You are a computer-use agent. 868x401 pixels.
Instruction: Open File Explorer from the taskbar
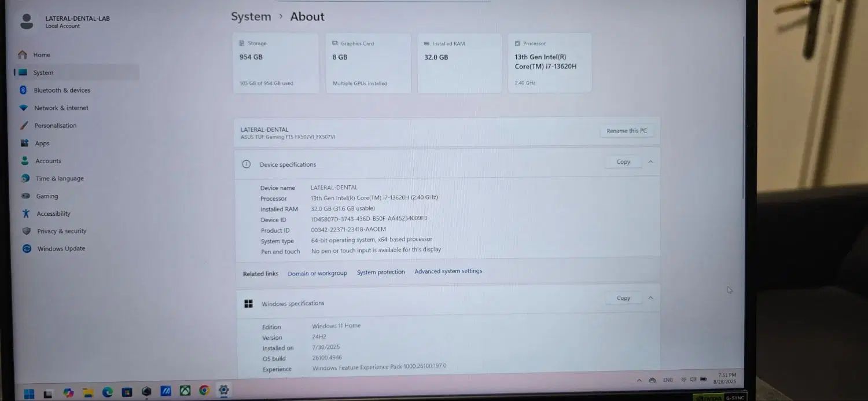(88, 393)
